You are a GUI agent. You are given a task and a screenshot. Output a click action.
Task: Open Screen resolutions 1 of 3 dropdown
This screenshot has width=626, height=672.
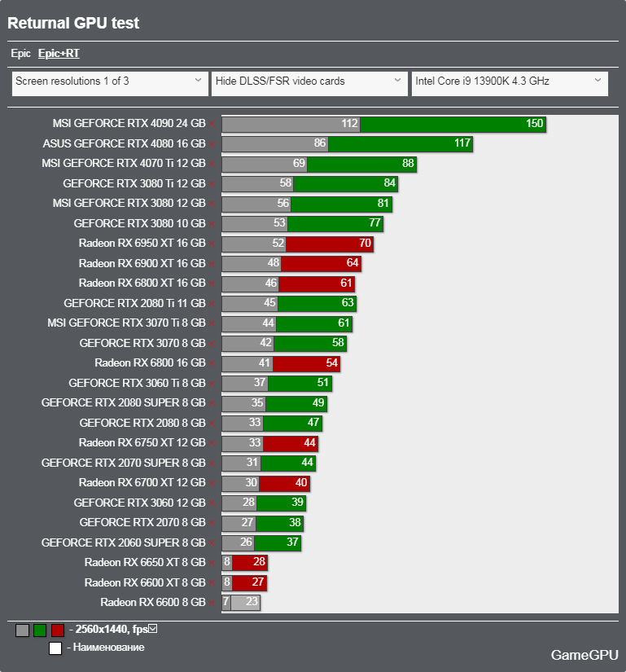click(110, 84)
